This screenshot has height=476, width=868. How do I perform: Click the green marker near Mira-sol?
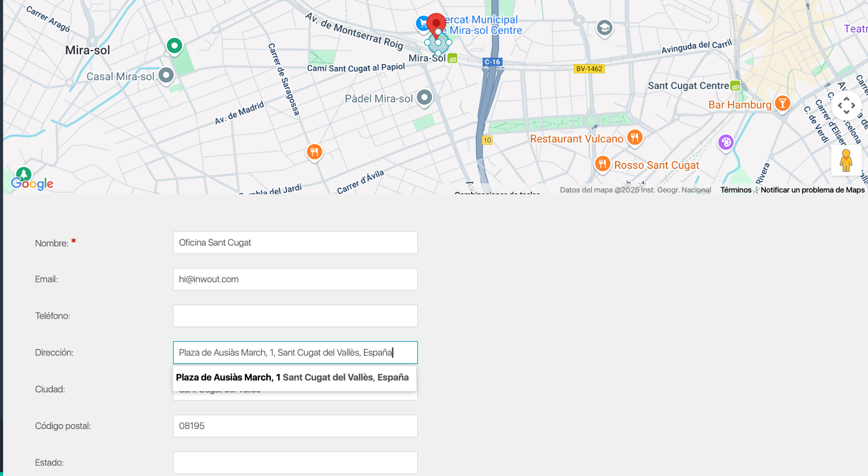(175, 46)
